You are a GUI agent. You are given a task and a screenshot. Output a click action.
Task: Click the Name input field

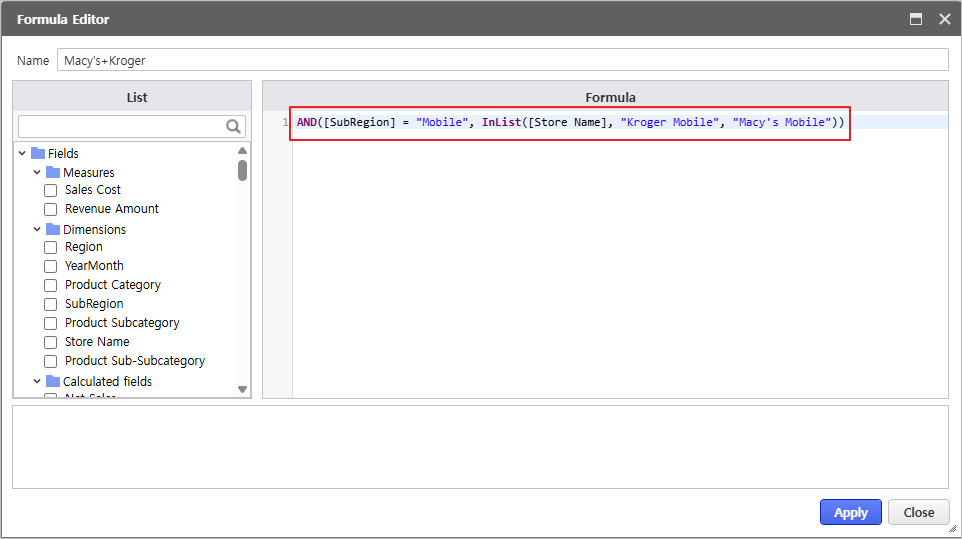click(502, 60)
